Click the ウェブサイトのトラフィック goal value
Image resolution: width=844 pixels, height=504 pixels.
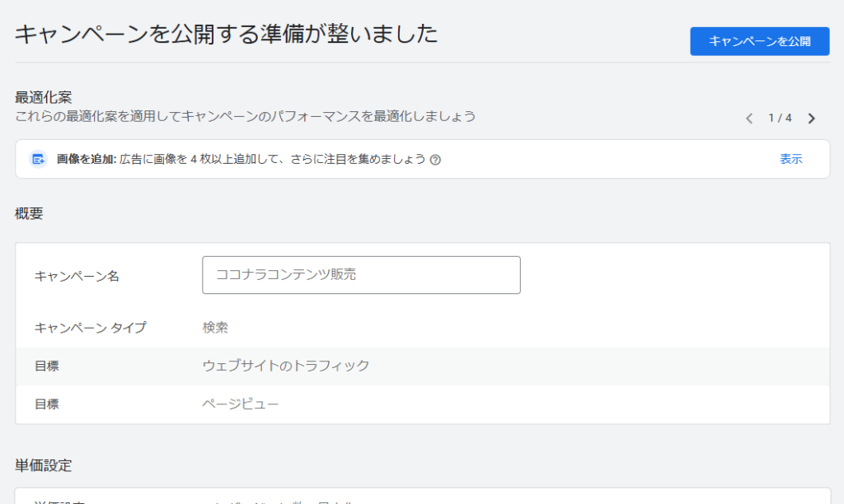coord(286,366)
